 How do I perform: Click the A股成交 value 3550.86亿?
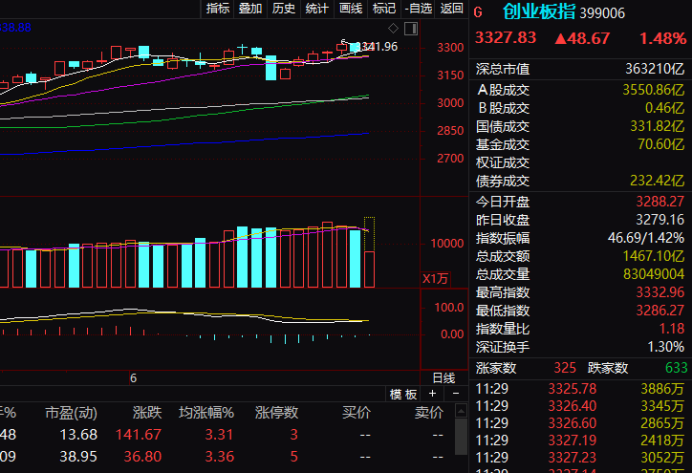click(653, 90)
